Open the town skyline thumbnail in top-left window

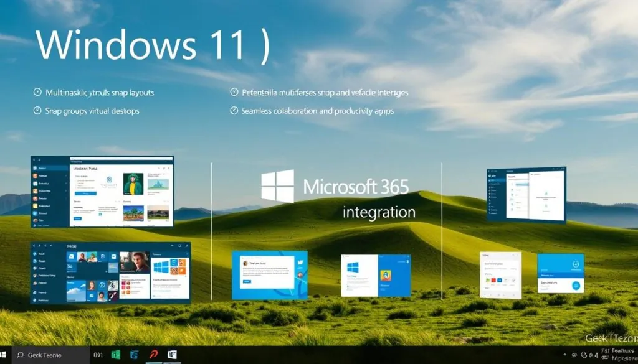pos(158,212)
